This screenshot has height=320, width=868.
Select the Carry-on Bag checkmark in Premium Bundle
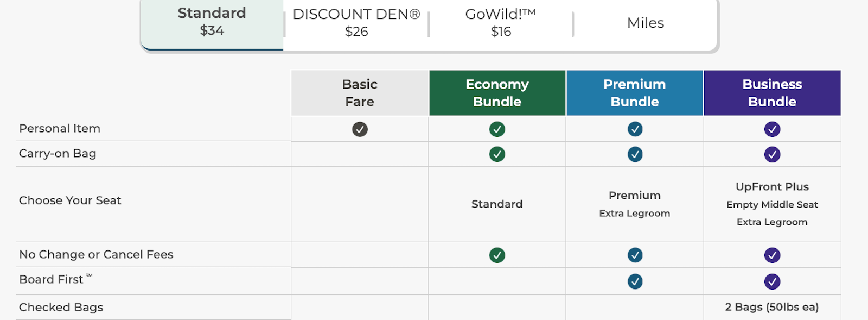[x=634, y=154]
